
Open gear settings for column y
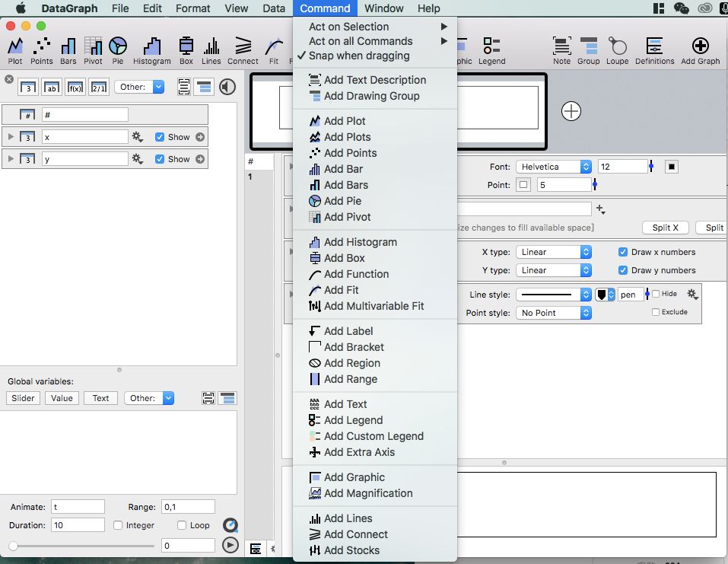[x=137, y=159]
